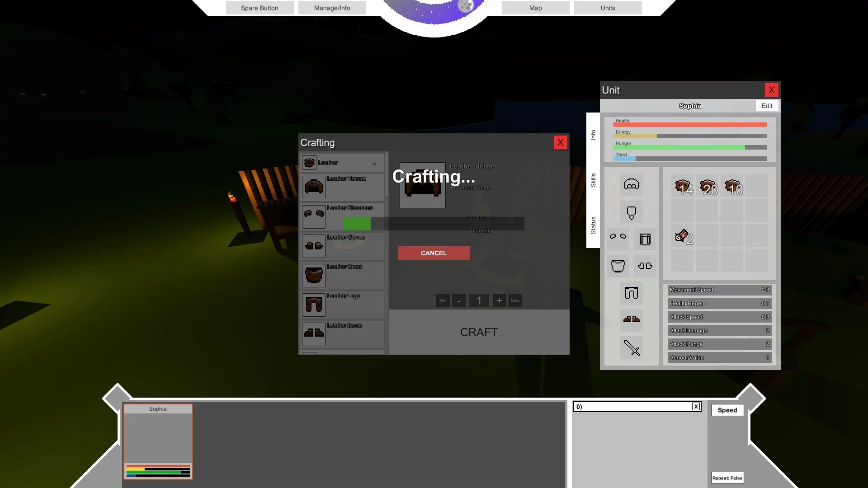868x488 pixels.
Task: Select the leather stack of 20
Action: (707, 186)
